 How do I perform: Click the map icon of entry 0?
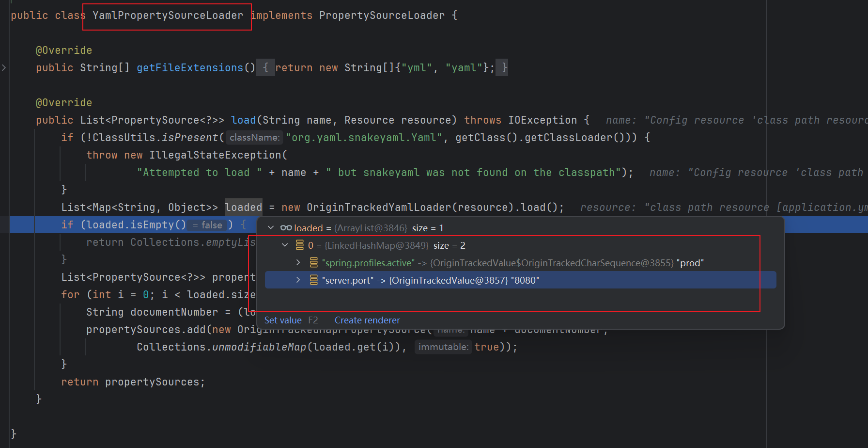(x=300, y=245)
